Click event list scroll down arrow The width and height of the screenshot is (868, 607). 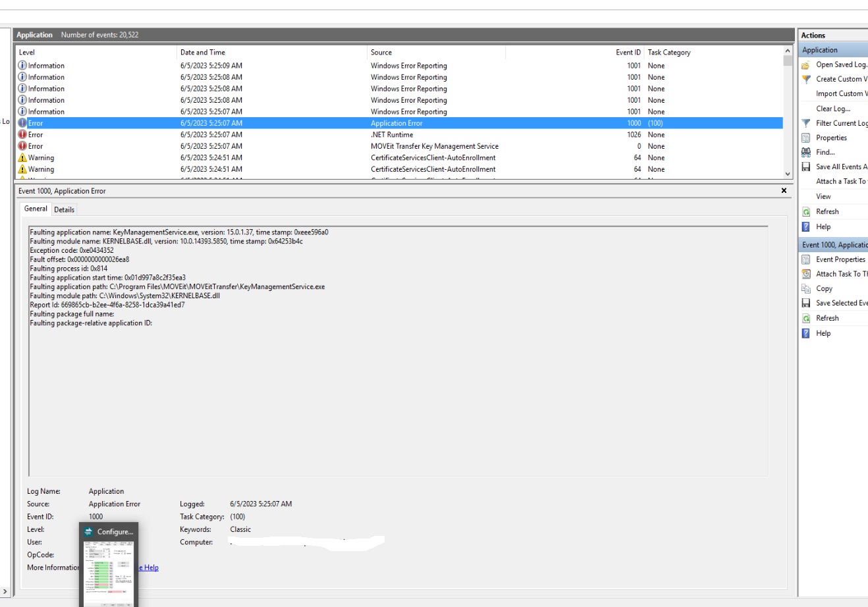pos(788,174)
